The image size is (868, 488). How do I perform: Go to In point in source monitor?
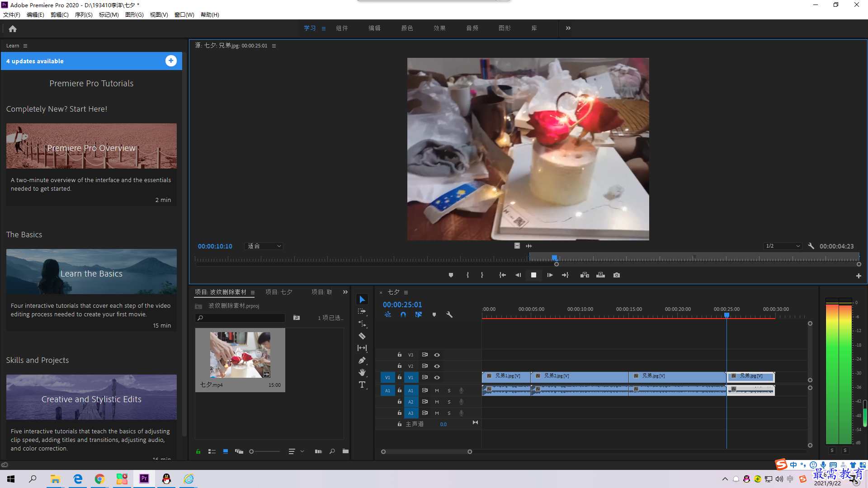(502, 275)
